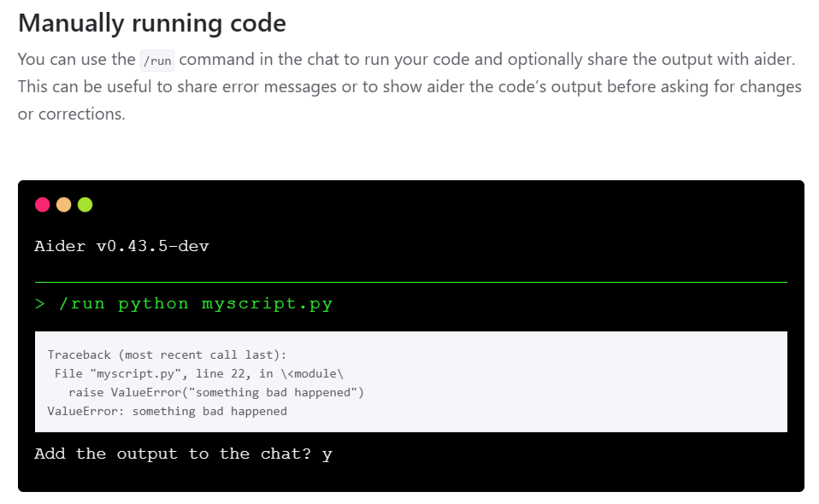
Task: Click the red terminal window dot
Action: tap(42, 204)
